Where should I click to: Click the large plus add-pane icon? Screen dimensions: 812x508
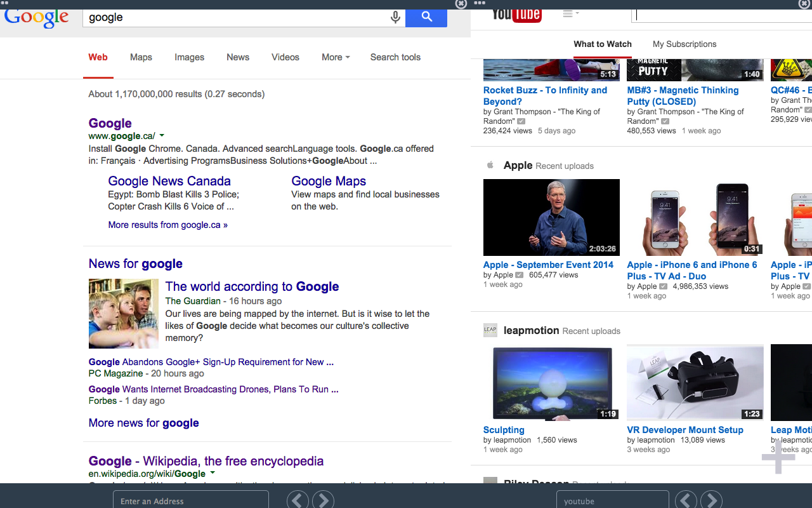point(778,457)
